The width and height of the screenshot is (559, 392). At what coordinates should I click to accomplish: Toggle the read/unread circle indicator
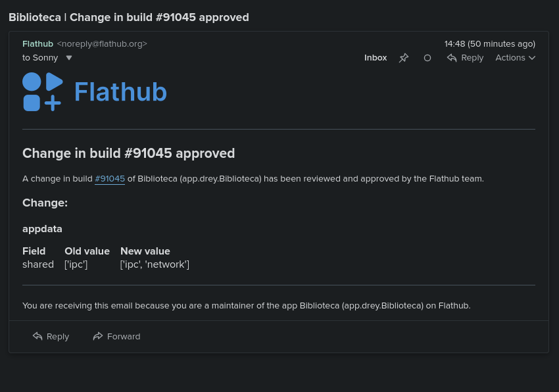pyautogui.click(x=427, y=58)
